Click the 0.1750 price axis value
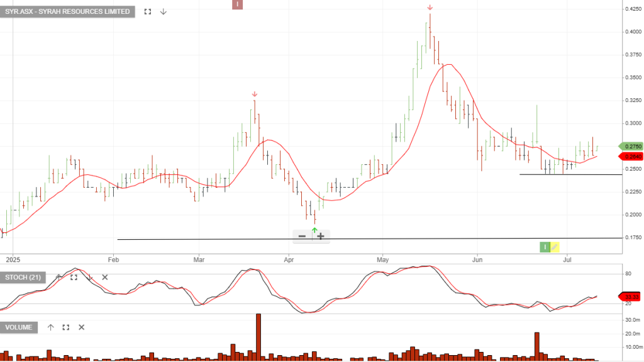The width and height of the screenshot is (644, 362). (633, 238)
